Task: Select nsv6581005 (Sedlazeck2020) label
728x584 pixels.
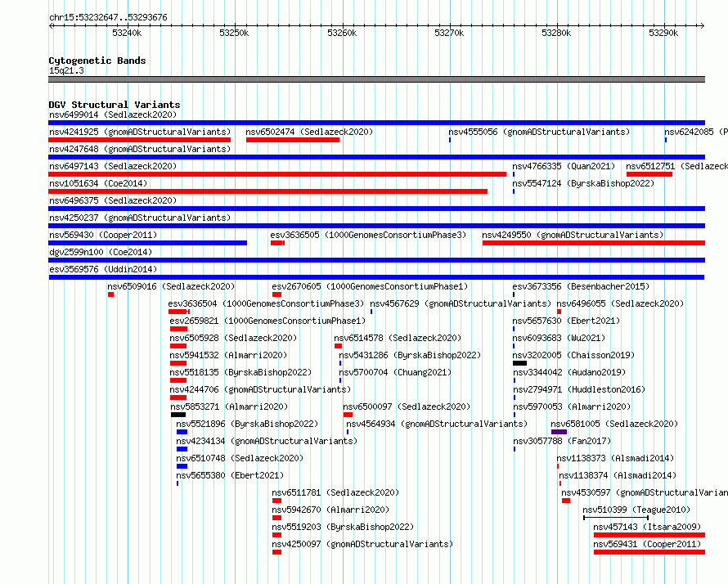Action: [x=614, y=424]
